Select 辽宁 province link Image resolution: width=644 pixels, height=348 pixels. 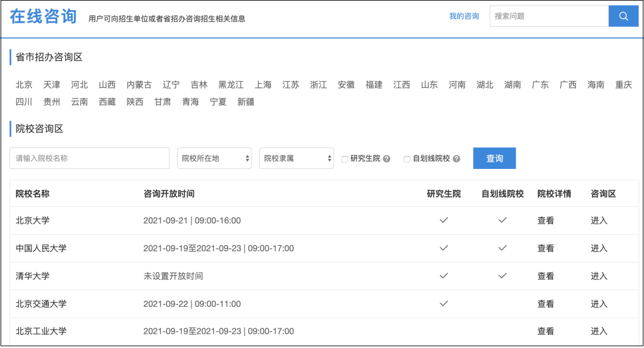tap(171, 85)
